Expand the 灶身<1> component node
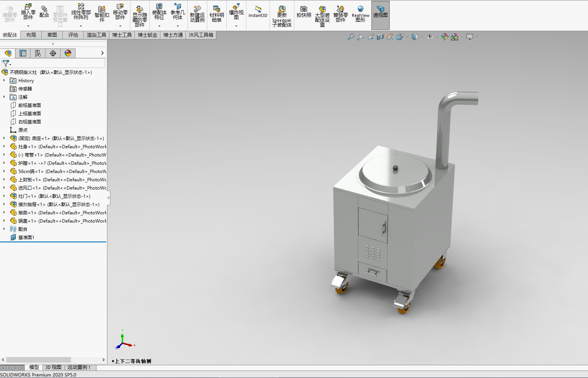The width and height of the screenshot is (588, 378). (4, 146)
